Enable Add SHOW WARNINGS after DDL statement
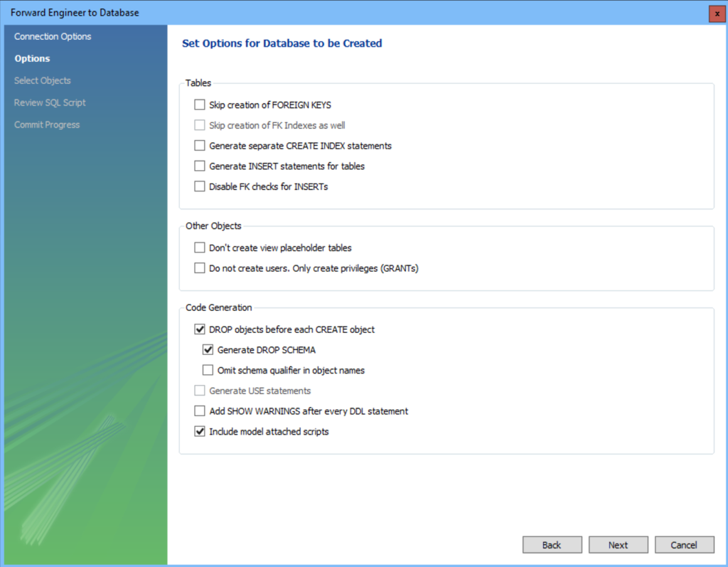Image resolution: width=728 pixels, height=567 pixels. (x=200, y=411)
